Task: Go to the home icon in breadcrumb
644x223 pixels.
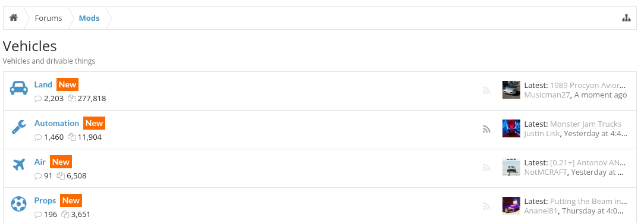Action: [14, 18]
